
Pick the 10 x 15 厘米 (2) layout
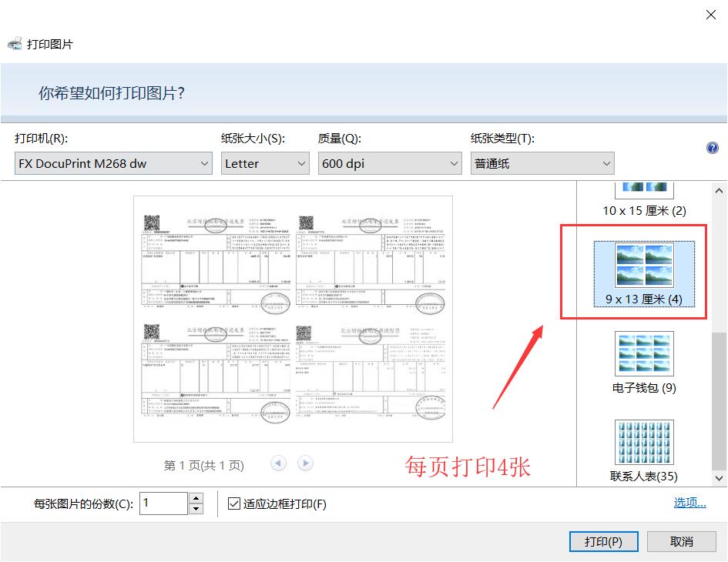(644, 199)
